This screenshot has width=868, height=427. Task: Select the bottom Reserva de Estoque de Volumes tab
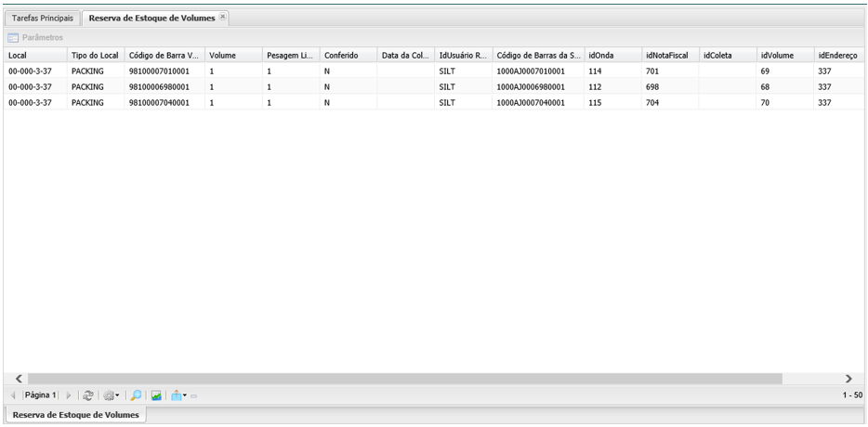point(76,415)
